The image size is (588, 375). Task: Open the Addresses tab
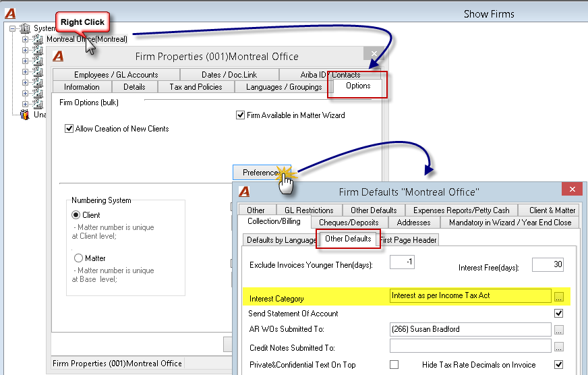pos(413,223)
